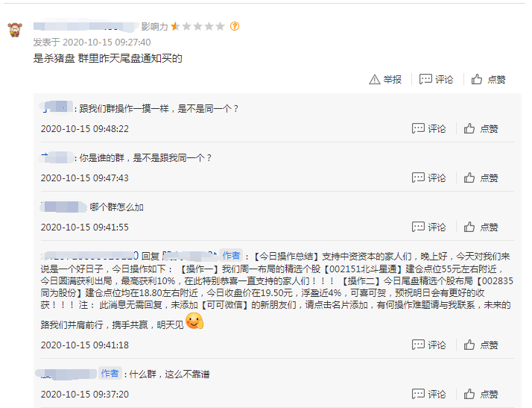The width and height of the screenshot is (532, 408).
Task: Click the replied-to author name link
Action: point(190,256)
